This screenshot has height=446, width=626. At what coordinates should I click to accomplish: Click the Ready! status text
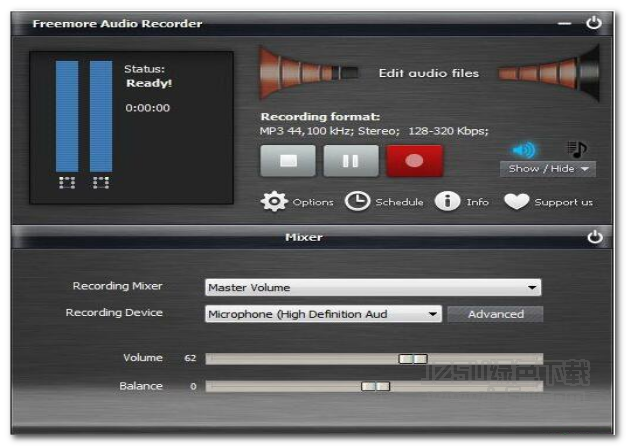149,83
